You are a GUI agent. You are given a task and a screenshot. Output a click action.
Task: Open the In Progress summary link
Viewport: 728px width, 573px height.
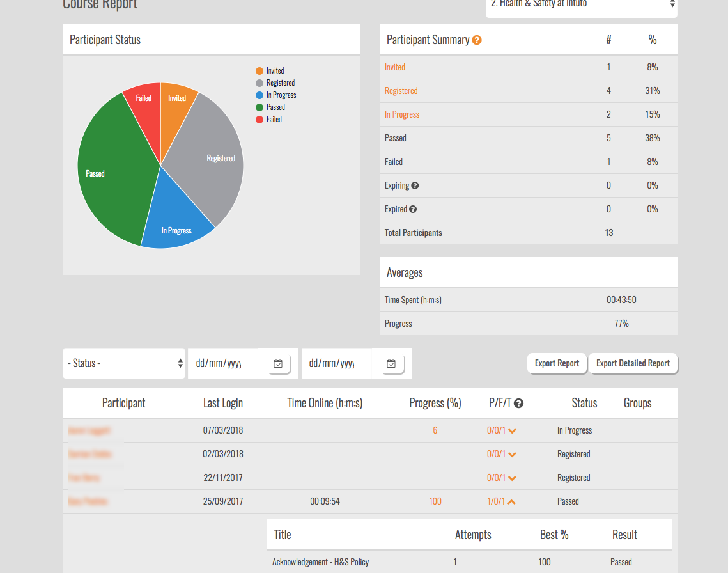click(x=402, y=114)
